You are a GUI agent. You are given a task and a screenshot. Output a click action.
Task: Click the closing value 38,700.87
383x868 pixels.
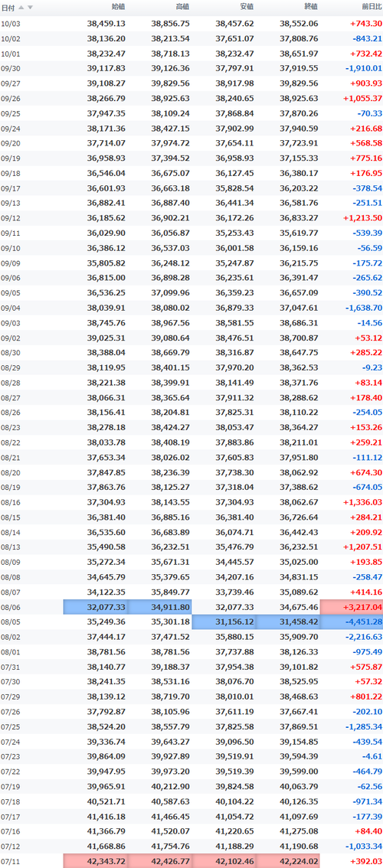point(300,338)
